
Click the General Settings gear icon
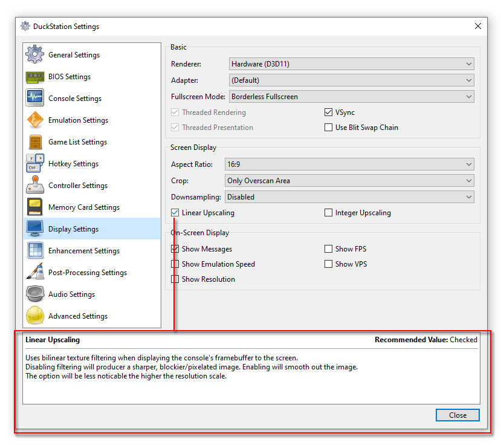point(35,54)
